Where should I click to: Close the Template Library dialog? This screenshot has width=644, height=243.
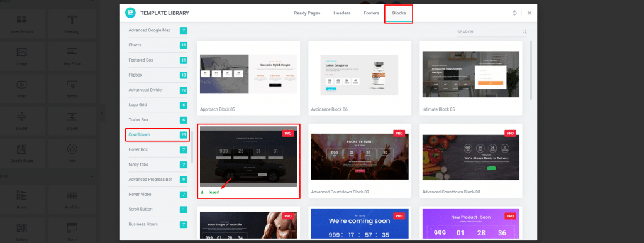point(530,13)
